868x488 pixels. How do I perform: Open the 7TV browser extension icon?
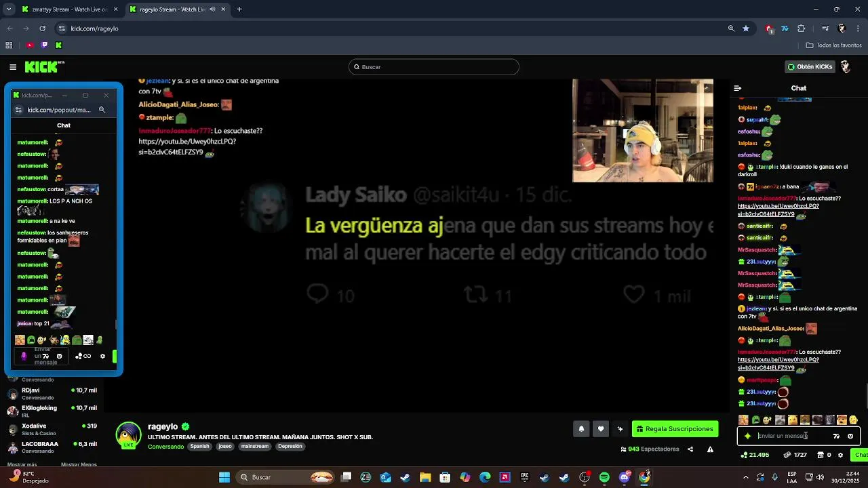click(x=785, y=28)
